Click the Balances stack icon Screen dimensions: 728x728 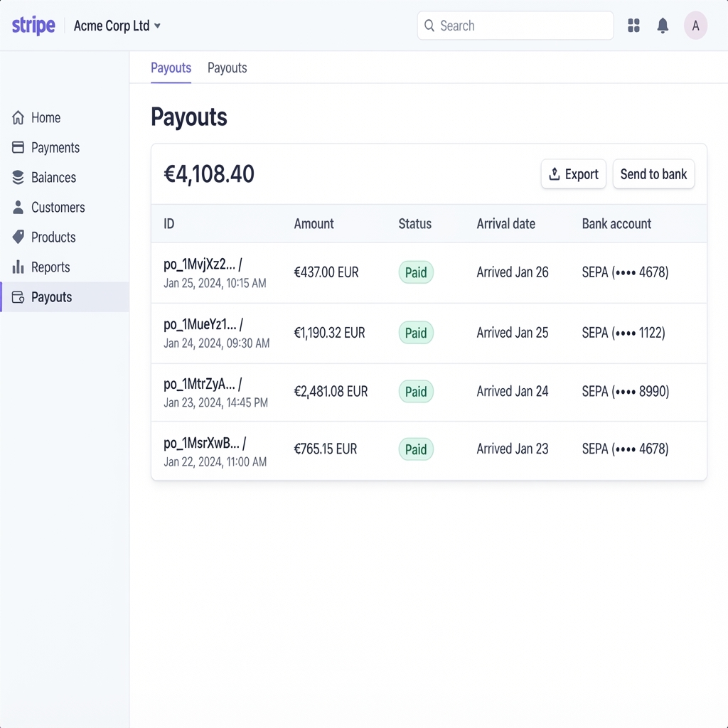coord(18,177)
